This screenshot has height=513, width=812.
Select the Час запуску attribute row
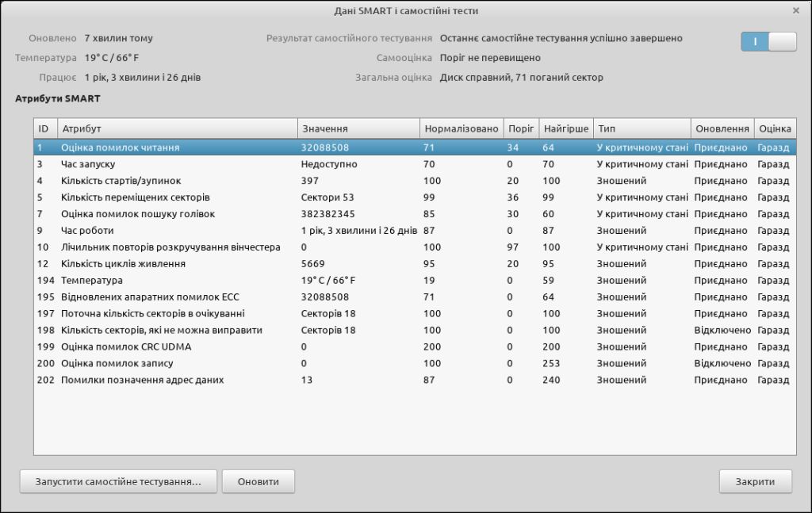tap(415, 164)
